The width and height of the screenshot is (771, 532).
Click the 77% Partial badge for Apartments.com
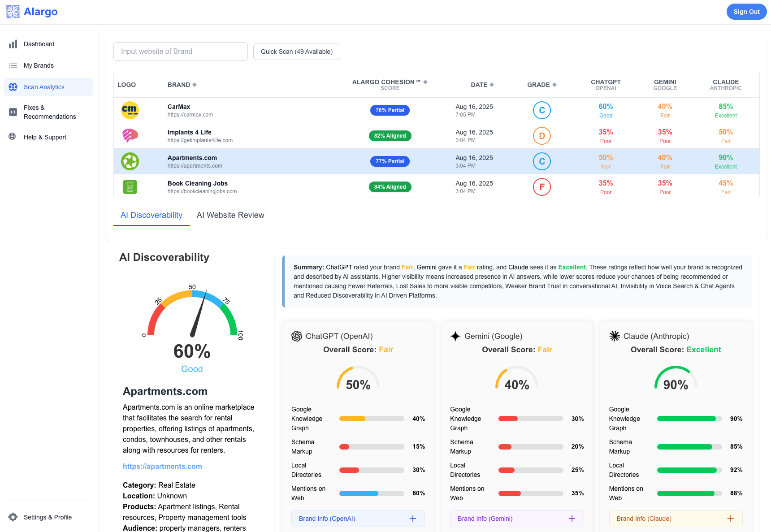point(390,161)
